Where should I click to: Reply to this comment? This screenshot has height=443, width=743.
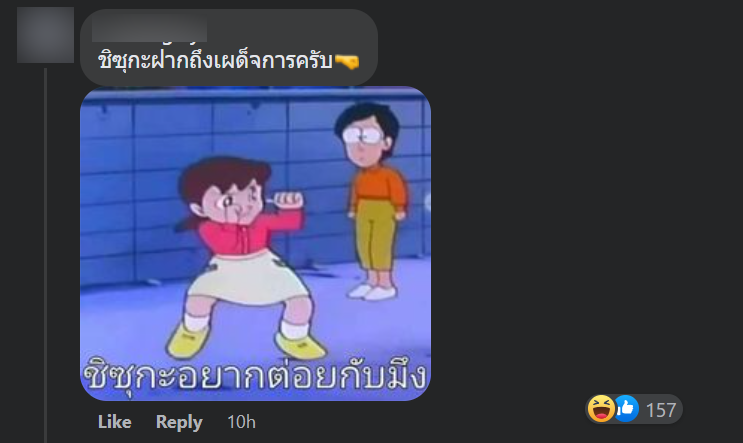point(179,422)
